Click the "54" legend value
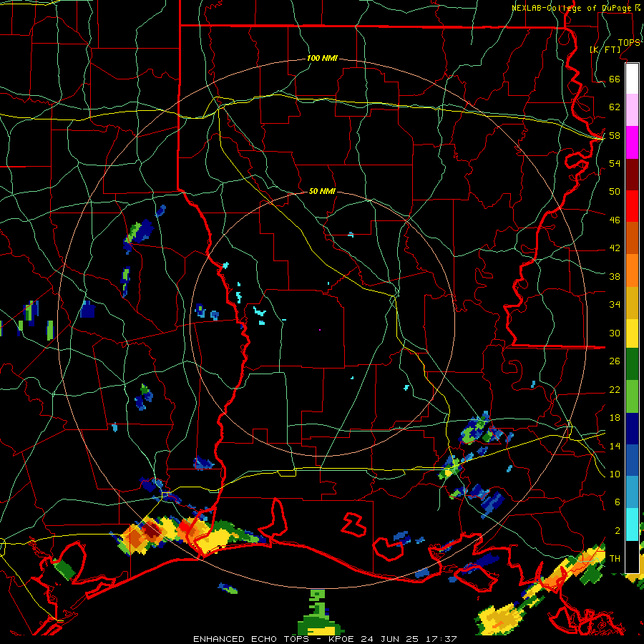Image resolution: width=644 pixels, height=644 pixels. click(x=615, y=163)
